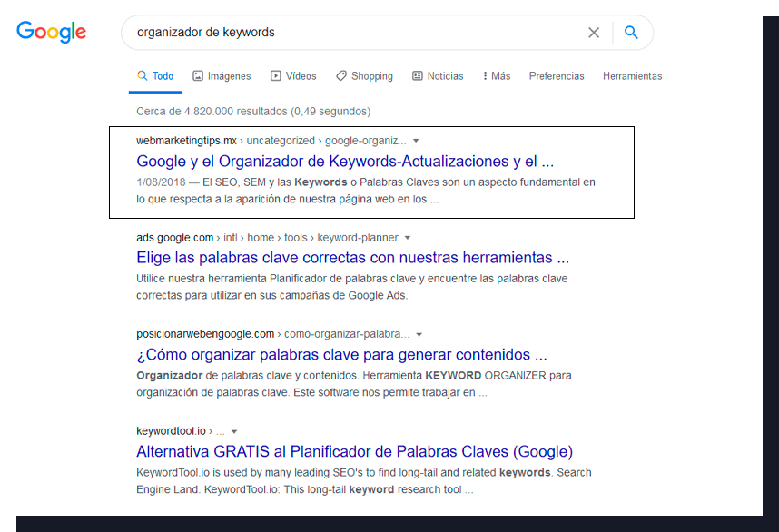This screenshot has height=532, width=779.
Task: Switch to the Vídeos results tab
Action: (293, 76)
